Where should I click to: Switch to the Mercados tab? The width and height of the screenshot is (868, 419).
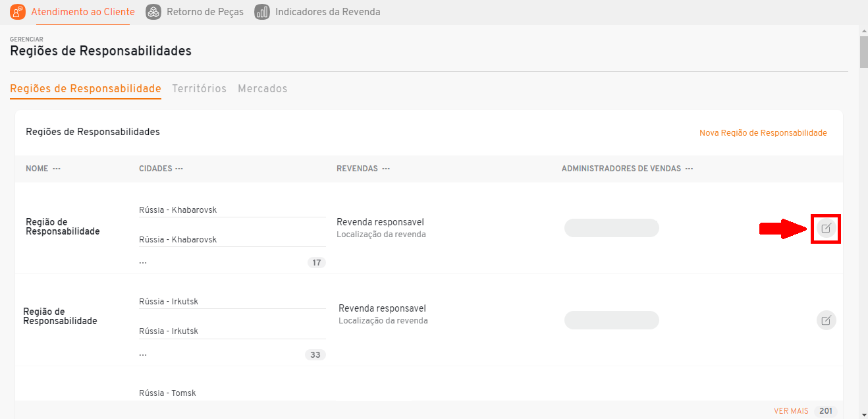263,88
